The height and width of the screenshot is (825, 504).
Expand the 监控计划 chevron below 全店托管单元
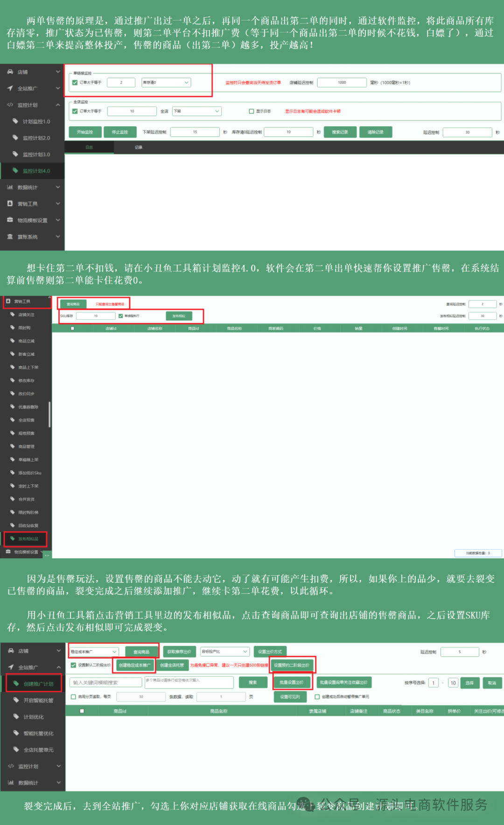(x=58, y=766)
